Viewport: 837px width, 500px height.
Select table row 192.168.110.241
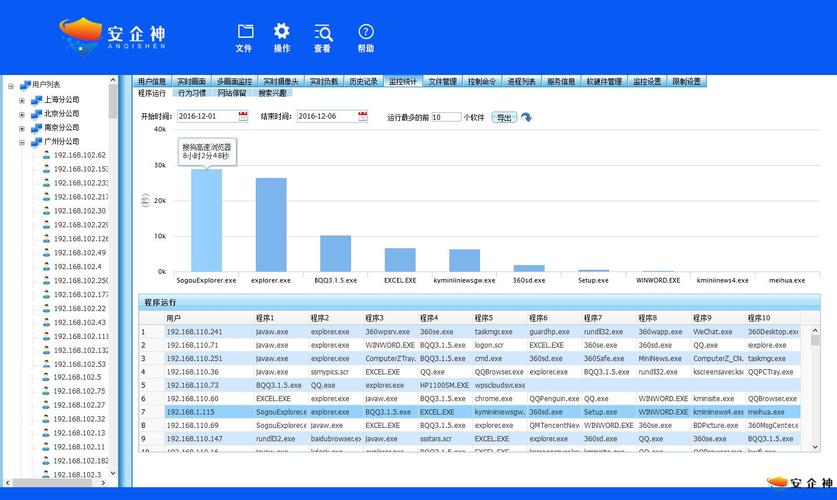pos(470,331)
